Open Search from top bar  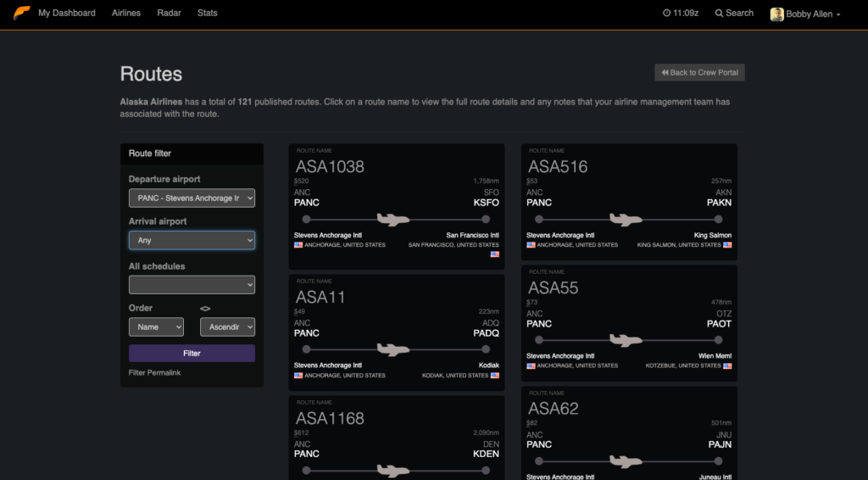click(734, 13)
